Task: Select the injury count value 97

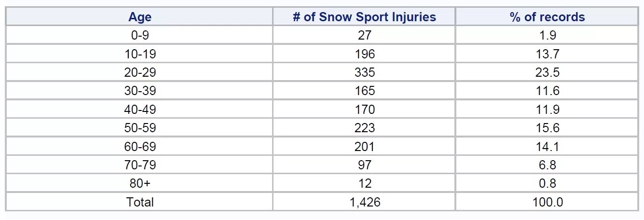Action: (x=364, y=165)
